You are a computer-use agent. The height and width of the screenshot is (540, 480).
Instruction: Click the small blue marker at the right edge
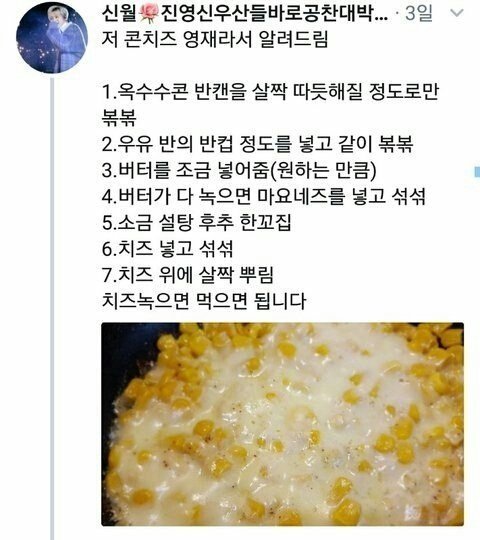click(477, 172)
